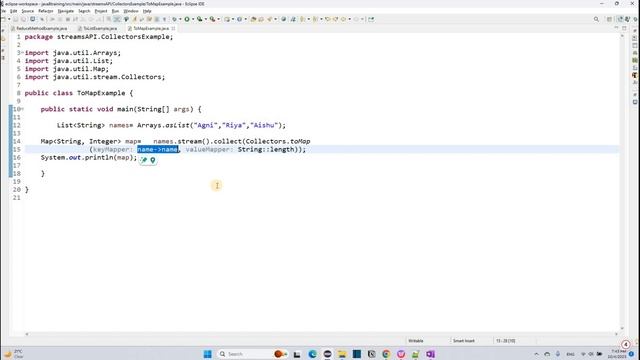This screenshot has width=640, height=360.
Task: Click the Writable status bar field
Action: click(416, 341)
